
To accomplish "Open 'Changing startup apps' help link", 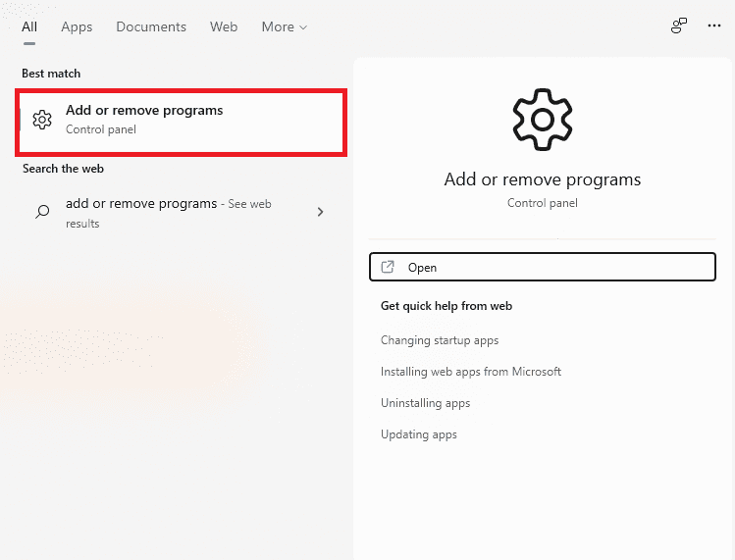I will [x=440, y=340].
